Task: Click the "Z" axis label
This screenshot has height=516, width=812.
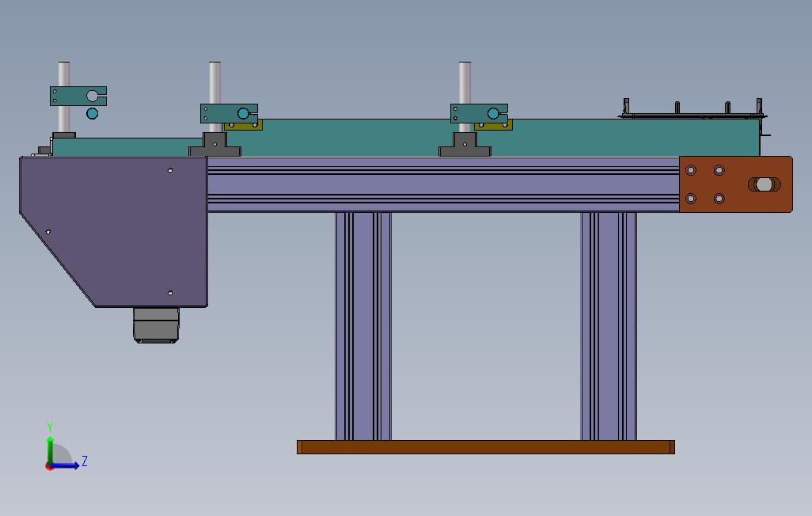Action: pos(85,461)
